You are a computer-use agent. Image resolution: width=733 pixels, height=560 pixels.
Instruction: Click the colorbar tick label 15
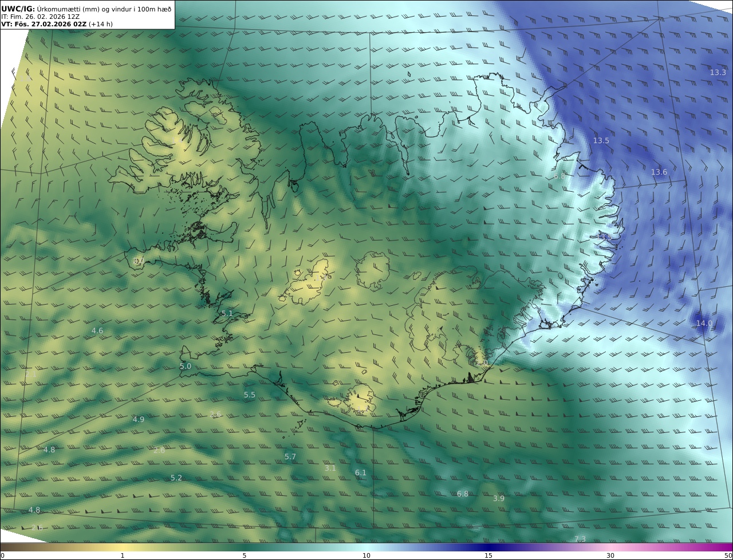[488, 555]
